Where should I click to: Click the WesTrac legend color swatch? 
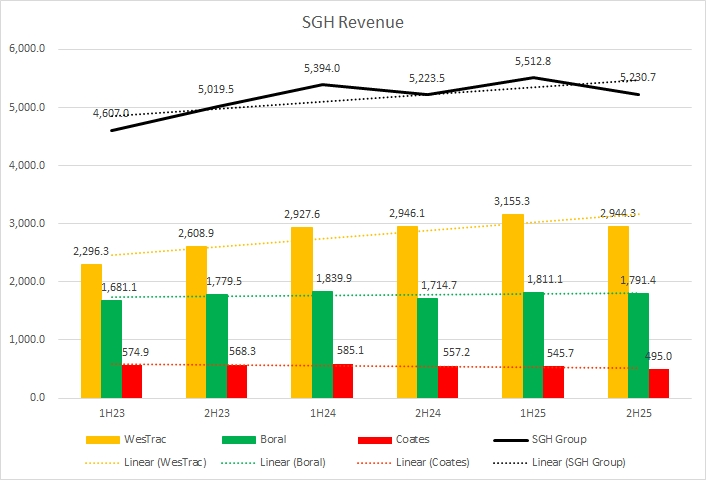tap(105, 439)
